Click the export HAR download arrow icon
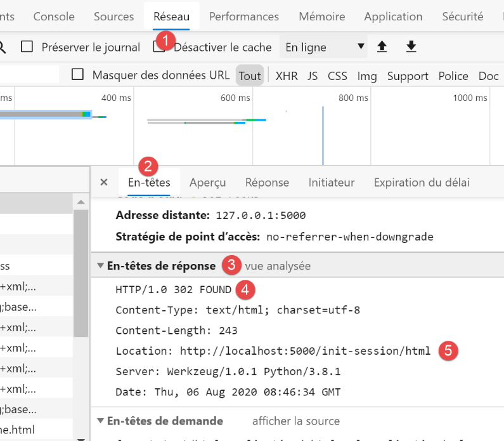This screenshot has width=504, height=441. click(411, 46)
